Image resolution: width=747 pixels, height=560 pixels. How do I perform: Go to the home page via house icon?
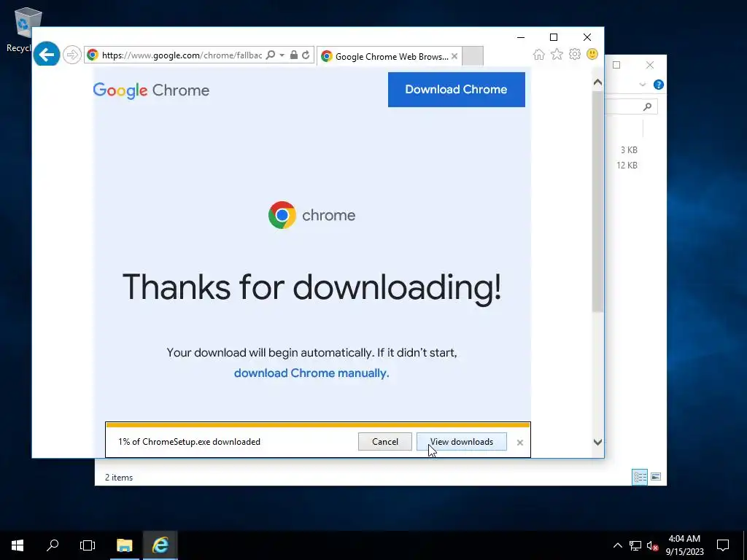pos(539,54)
